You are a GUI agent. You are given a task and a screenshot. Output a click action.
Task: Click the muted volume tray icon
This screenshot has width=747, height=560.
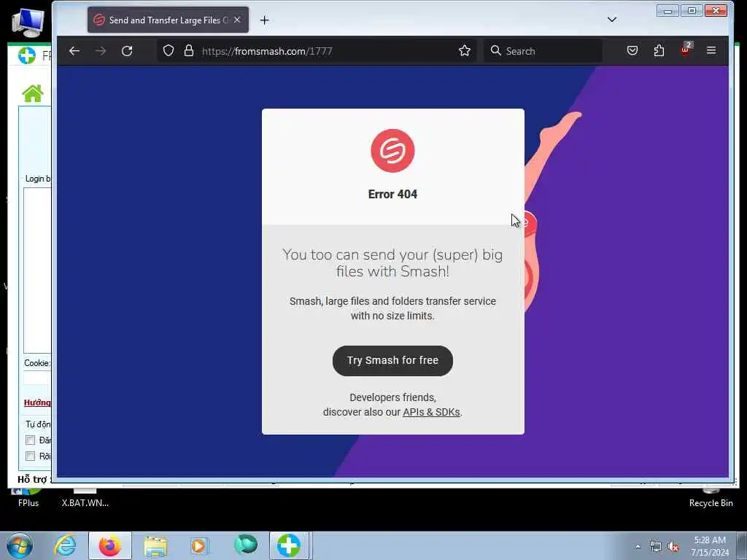pyautogui.click(x=673, y=547)
